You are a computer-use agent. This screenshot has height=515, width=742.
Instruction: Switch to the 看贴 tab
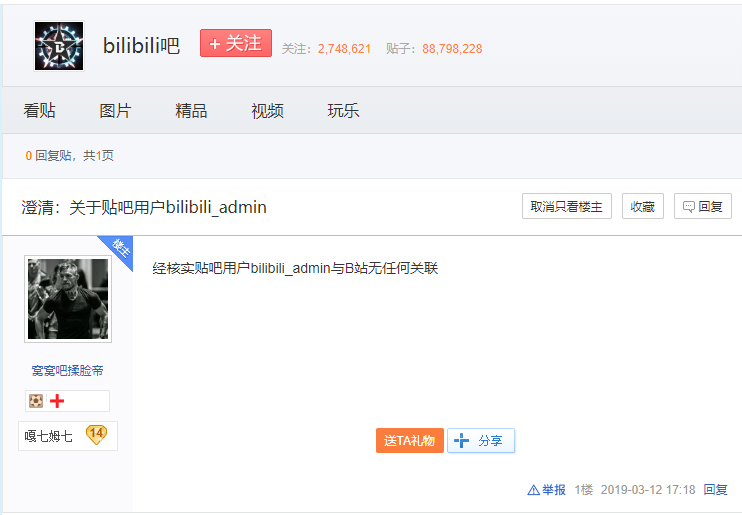(40, 111)
